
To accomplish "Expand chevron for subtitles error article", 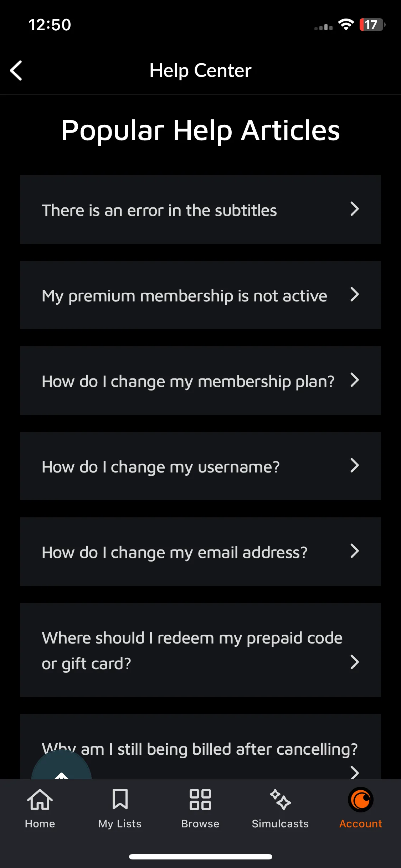I will (x=354, y=209).
